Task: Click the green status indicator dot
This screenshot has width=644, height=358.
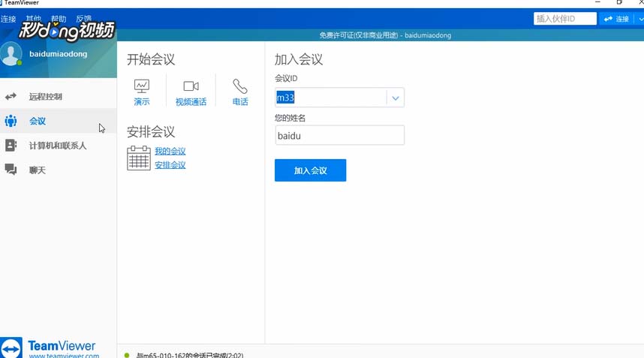Action: pos(127,355)
